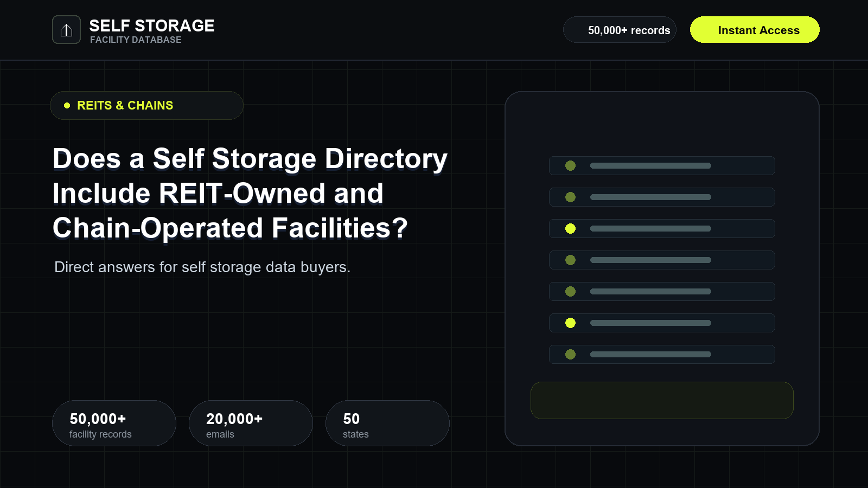The width and height of the screenshot is (868, 488).
Task: Click the 50,000+ facility records stat
Action: (x=114, y=423)
